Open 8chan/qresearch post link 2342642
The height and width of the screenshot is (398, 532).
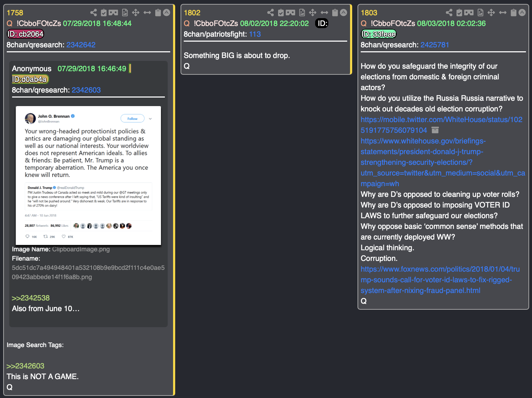(x=81, y=45)
